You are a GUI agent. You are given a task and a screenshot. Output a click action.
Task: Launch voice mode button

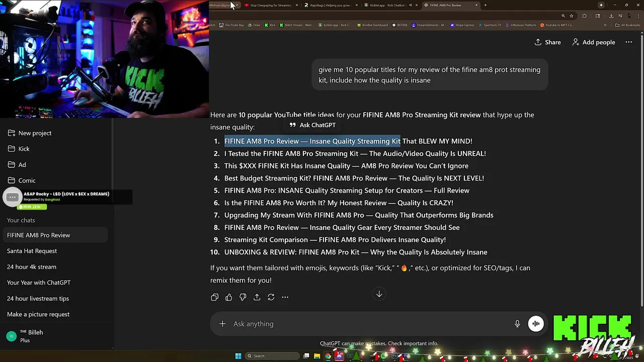coord(536,324)
